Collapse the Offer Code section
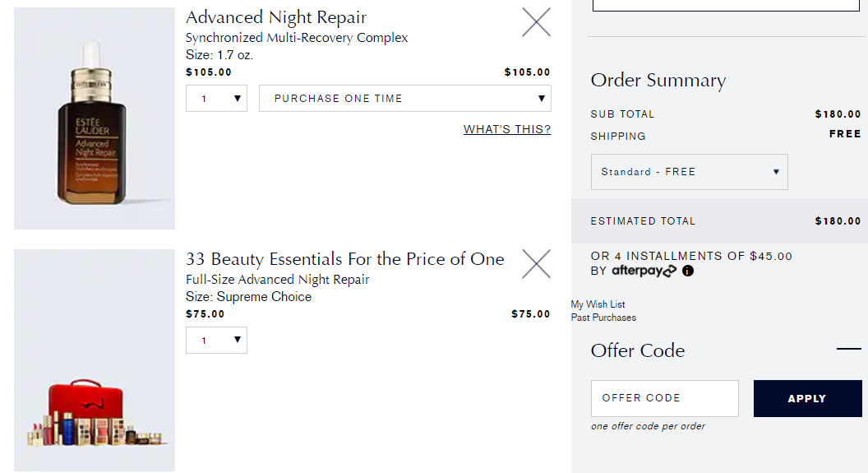Viewport: 868px width, 473px height. coord(848,349)
